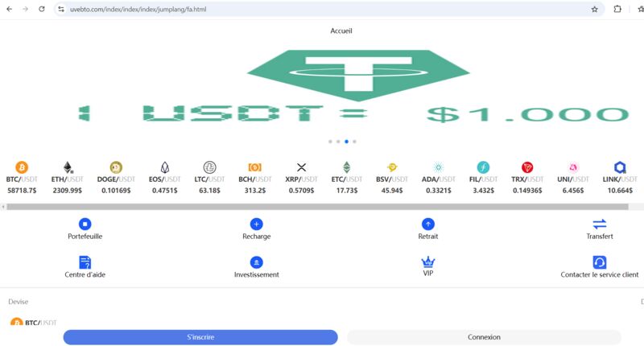The height and width of the screenshot is (346, 644).
Task: Select the LTC/USDT Litecoin icon
Action: click(210, 167)
